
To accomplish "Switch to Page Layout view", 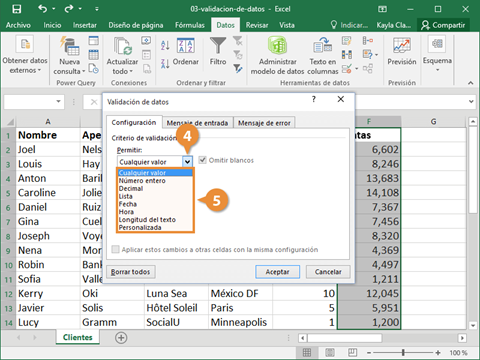I will point(330,352).
